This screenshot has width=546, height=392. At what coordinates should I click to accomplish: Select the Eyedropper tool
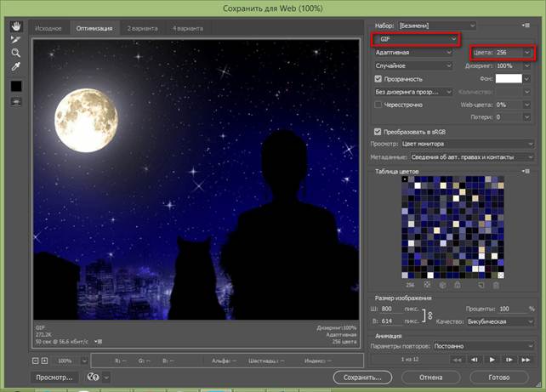(x=15, y=66)
